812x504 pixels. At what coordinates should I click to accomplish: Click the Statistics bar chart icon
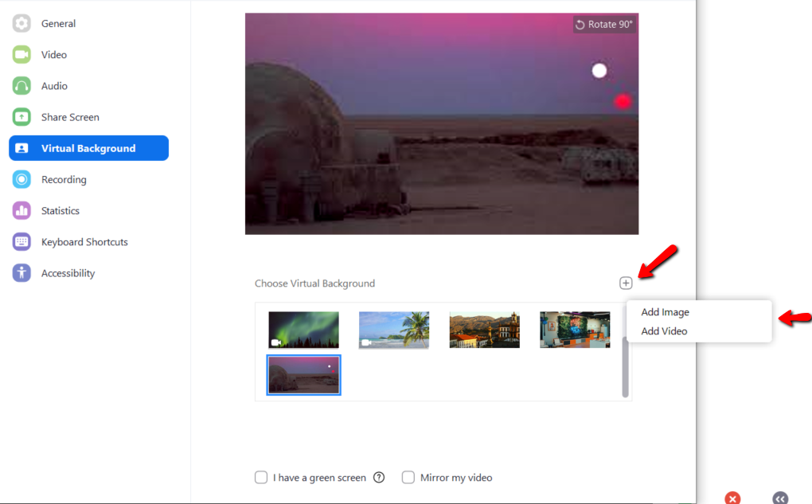point(21,211)
